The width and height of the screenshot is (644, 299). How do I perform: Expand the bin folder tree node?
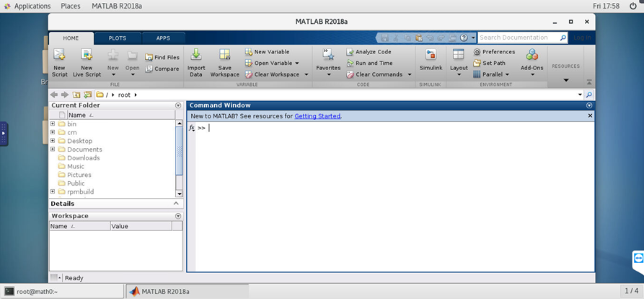tap(53, 123)
